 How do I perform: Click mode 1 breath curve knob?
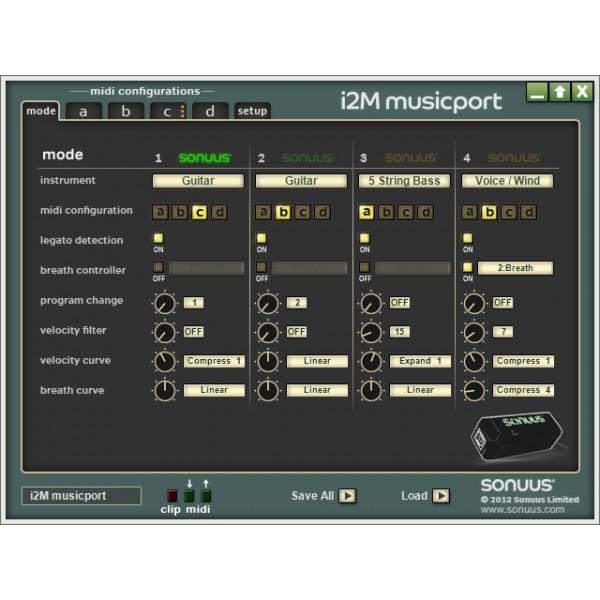point(165,391)
